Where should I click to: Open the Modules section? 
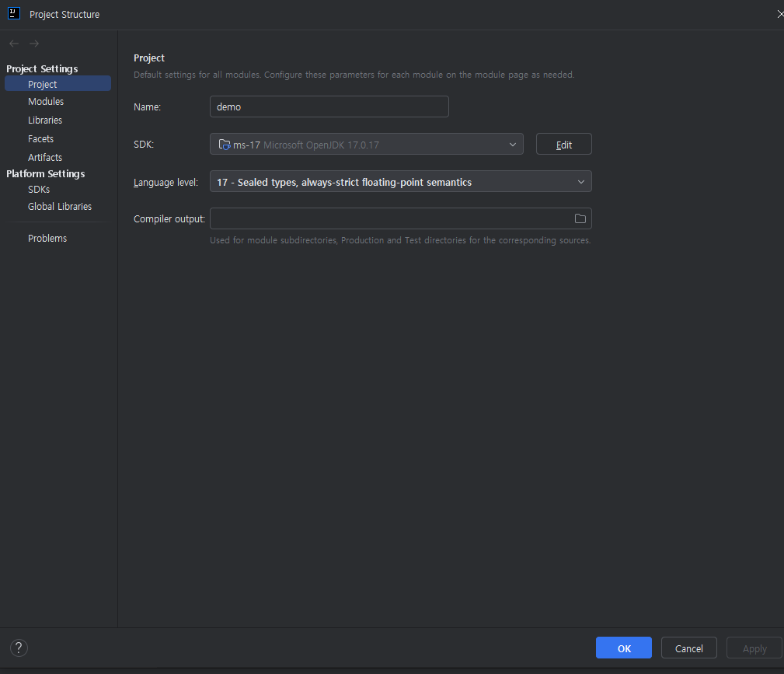pyautogui.click(x=46, y=102)
